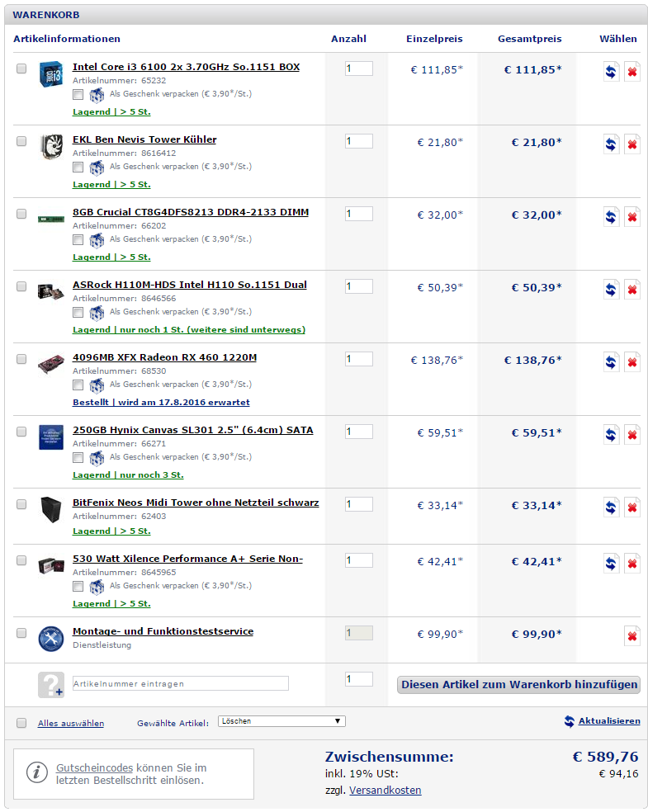Click stock status of ASRock mainboard
Image resolution: width=648 pixels, height=812 pixels.
tap(189, 329)
